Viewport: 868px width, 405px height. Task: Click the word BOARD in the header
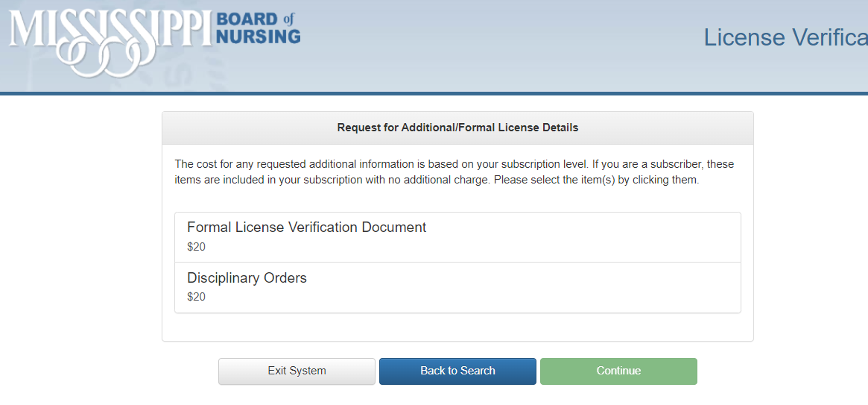247,19
